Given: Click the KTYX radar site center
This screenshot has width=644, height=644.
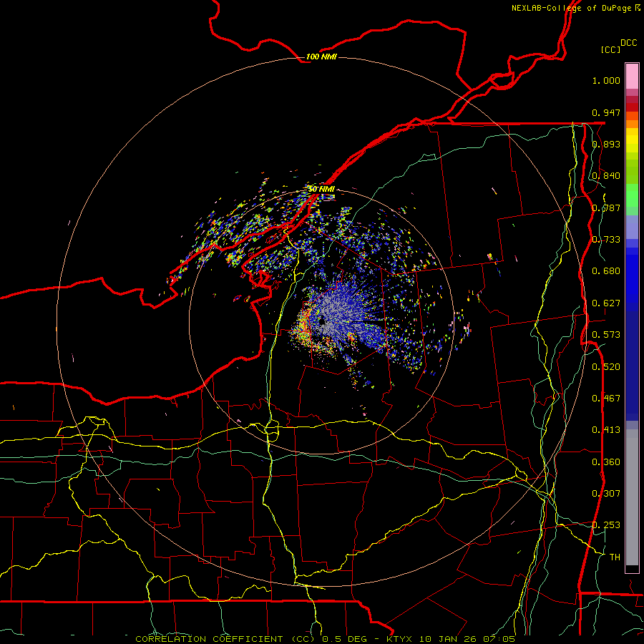Looking at the screenshot, I should [x=323, y=323].
